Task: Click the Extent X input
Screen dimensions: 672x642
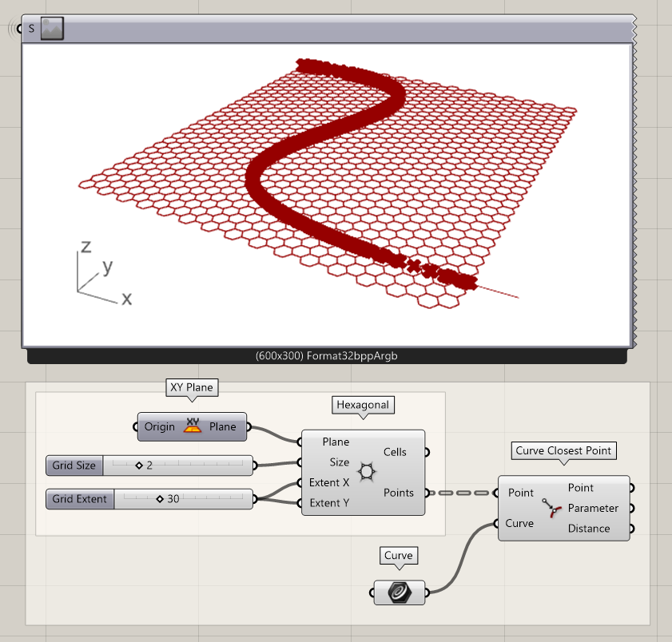Action: coord(328,482)
